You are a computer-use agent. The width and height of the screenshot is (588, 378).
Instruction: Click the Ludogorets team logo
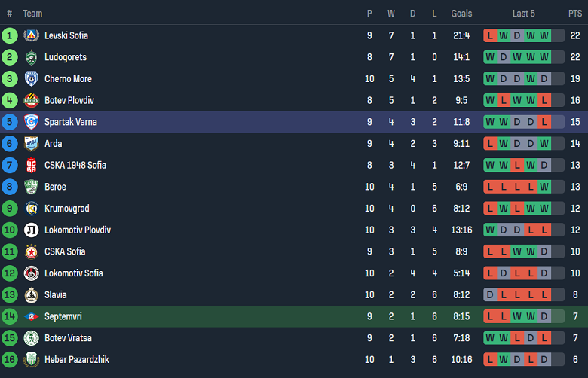click(31, 57)
